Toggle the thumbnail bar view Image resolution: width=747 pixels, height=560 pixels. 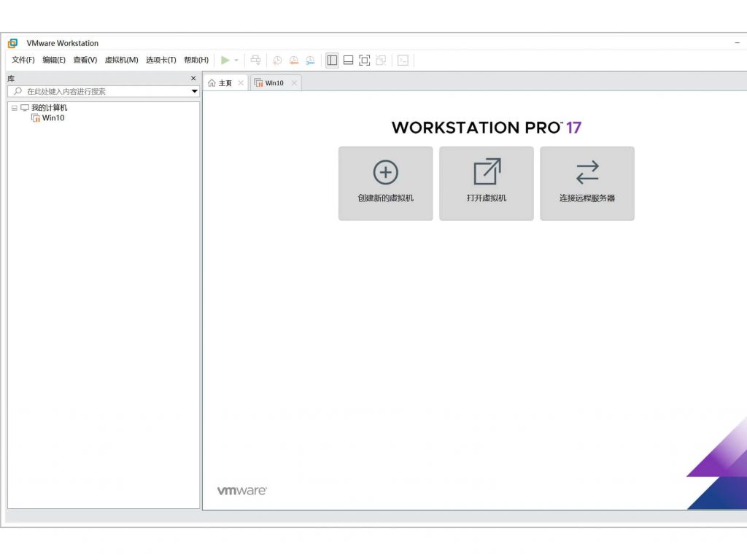[x=349, y=61]
